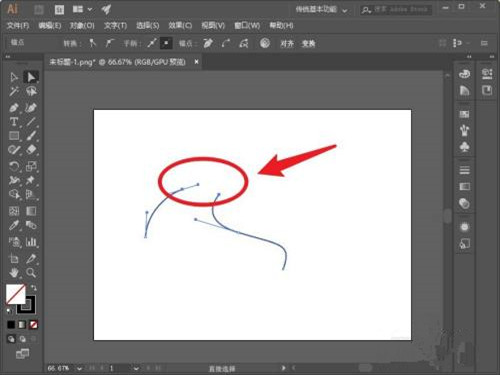Open zoom level dropdown in status bar
This screenshot has height=375, width=500.
pos(79,368)
